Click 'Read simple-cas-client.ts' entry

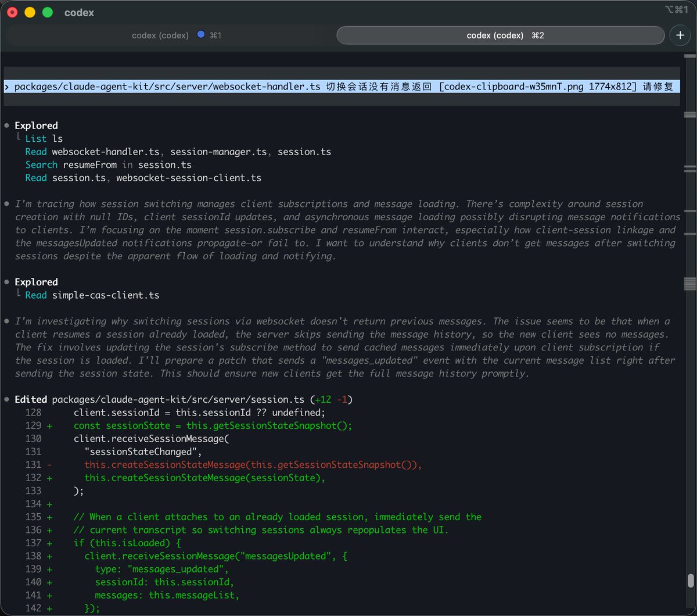[x=92, y=295]
